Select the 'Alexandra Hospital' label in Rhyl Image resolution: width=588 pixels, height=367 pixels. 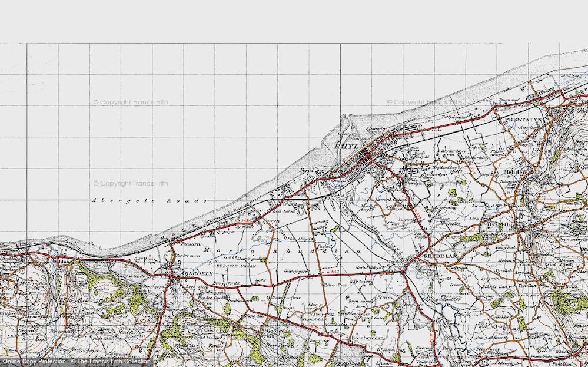(375, 130)
